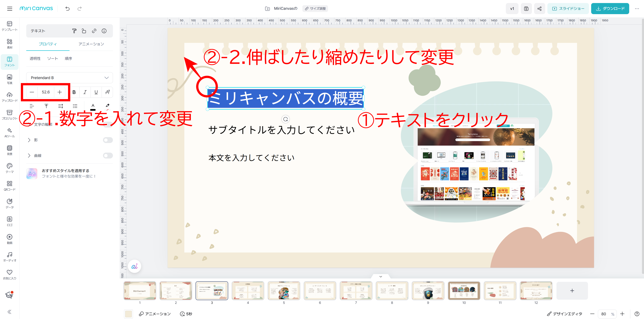Viewport: 644px width, 319px height.
Task: Toggle bold text formatting
Action: coord(74,92)
